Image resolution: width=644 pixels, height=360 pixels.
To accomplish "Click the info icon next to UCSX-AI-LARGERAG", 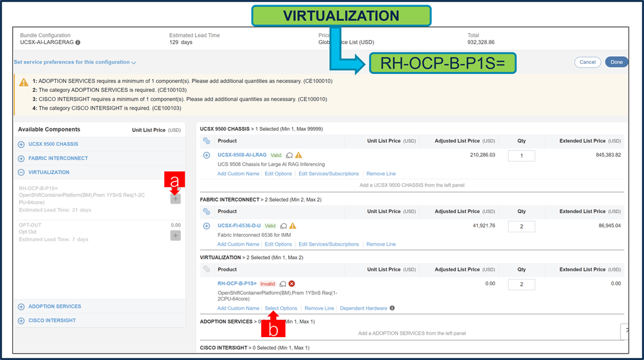I will (x=78, y=42).
